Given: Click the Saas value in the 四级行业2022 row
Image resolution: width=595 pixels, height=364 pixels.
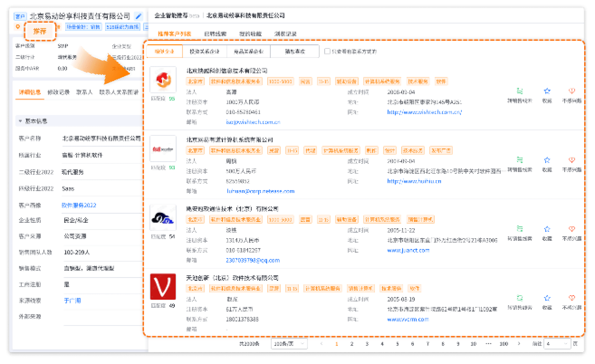Looking at the screenshot, I should 69,189.
